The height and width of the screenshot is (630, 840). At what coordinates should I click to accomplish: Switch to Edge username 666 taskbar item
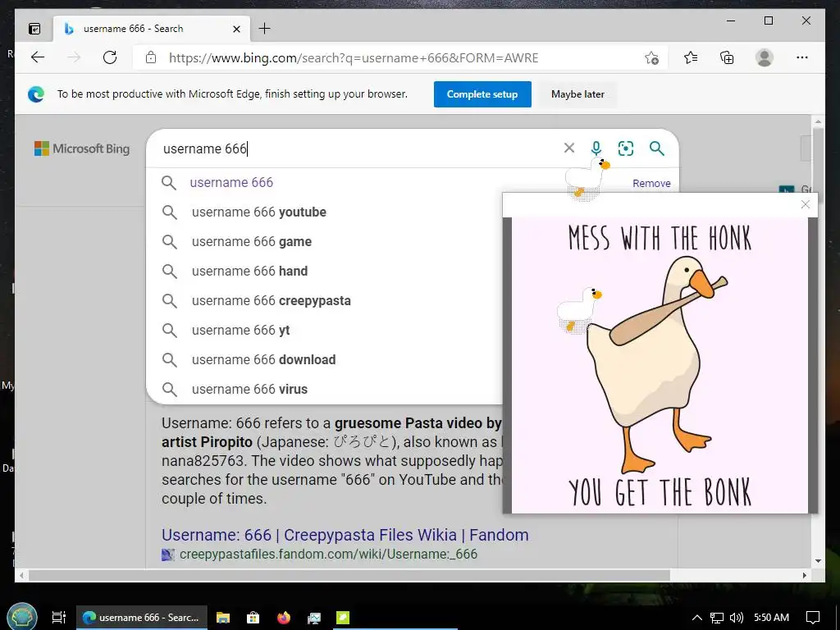click(140, 617)
